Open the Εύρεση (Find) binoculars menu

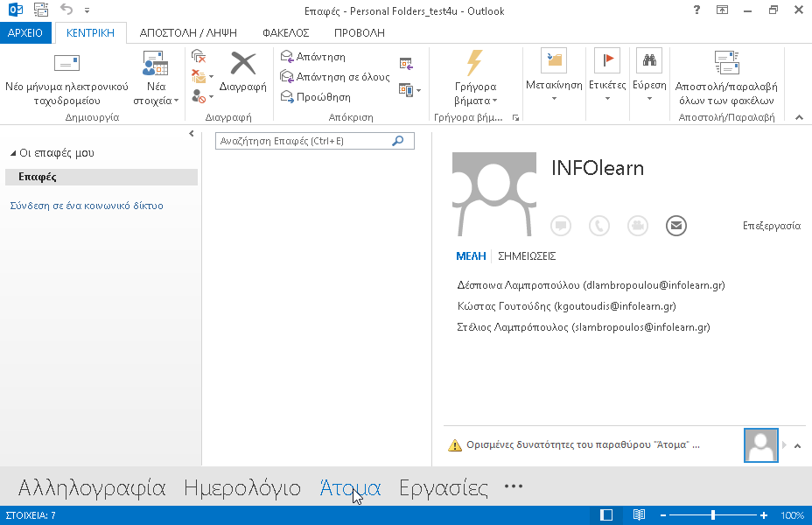[x=649, y=75]
